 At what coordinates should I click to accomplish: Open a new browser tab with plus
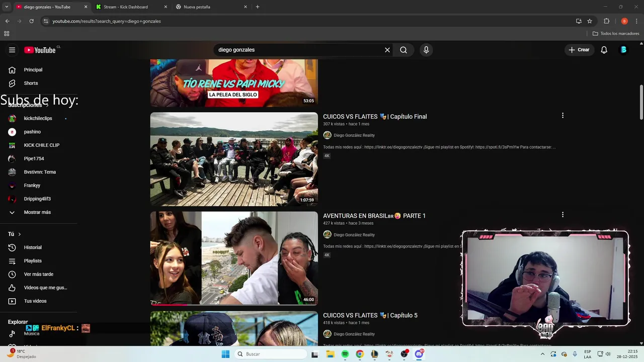point(258,7)
